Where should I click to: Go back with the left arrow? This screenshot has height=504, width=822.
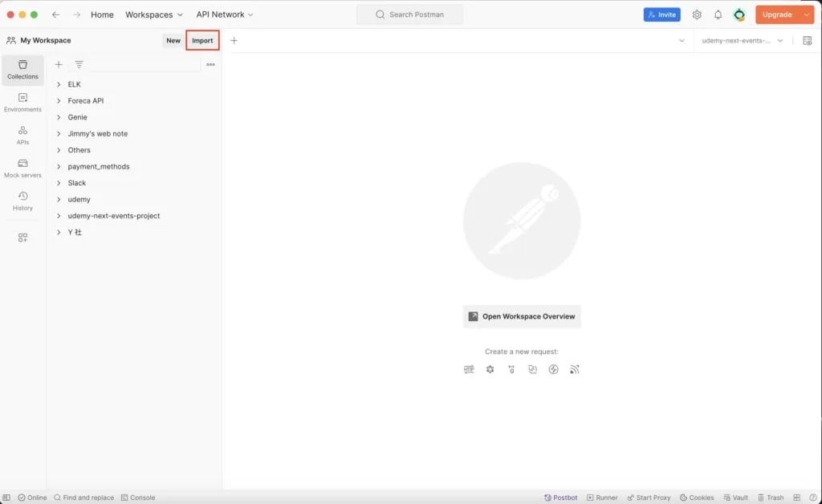(55, 14)
